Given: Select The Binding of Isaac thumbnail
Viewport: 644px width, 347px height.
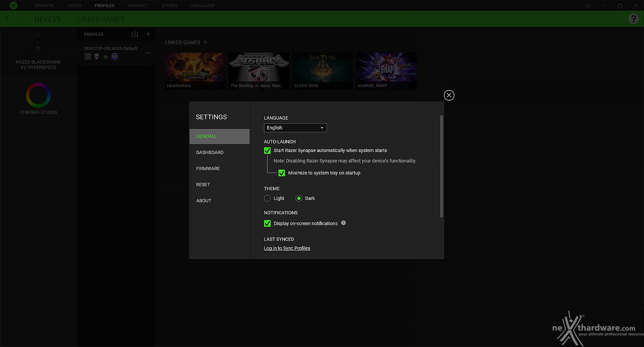Looking at the screenshot, I should [x=259, y=71].
